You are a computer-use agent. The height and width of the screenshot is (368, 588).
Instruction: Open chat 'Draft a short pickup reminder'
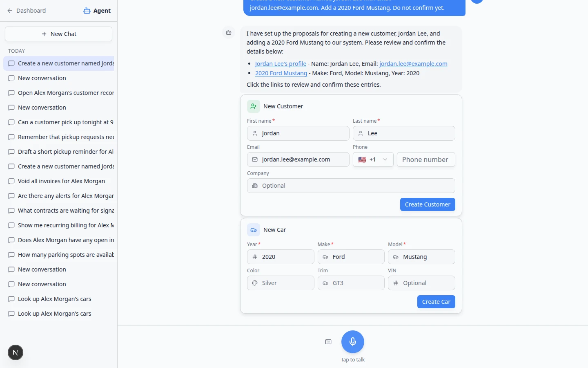(x=59, y=152)
